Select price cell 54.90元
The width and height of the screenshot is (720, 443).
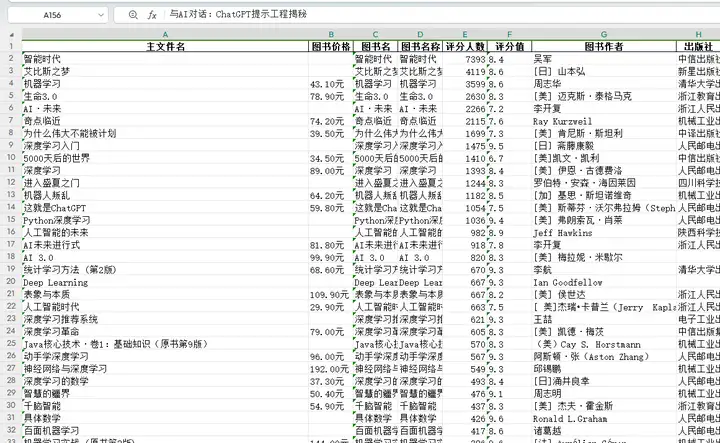(x=331, y=406)
